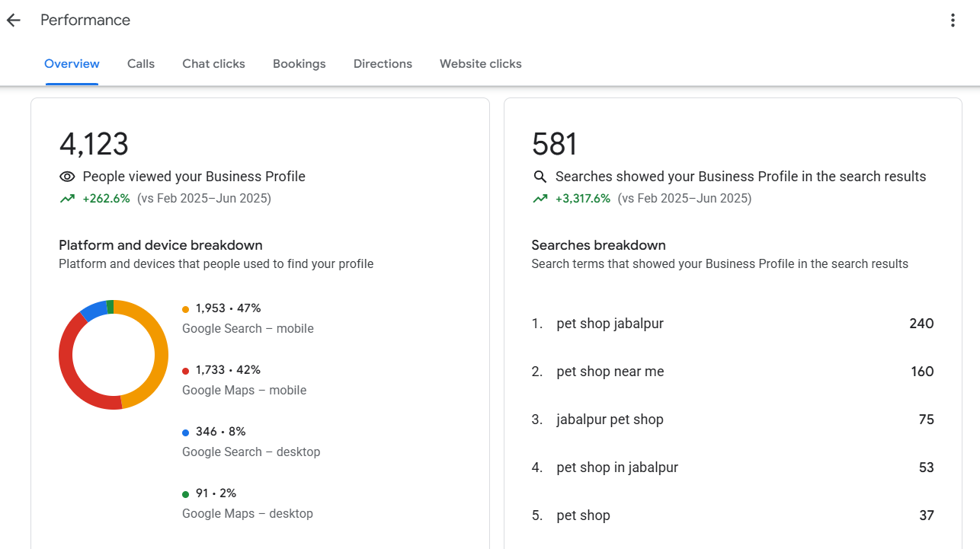Click the count 240 in searches list

(x=921, y=324)
